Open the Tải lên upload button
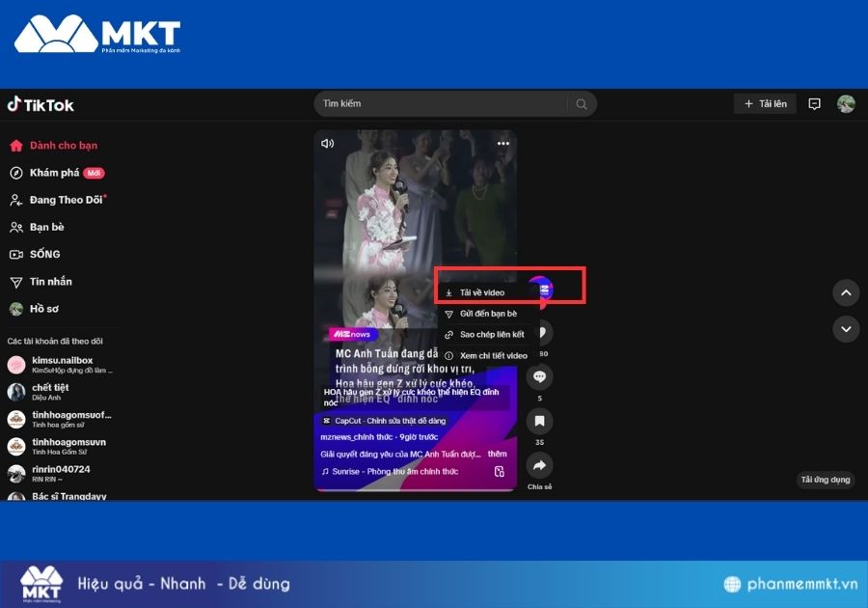 [765, 103]
